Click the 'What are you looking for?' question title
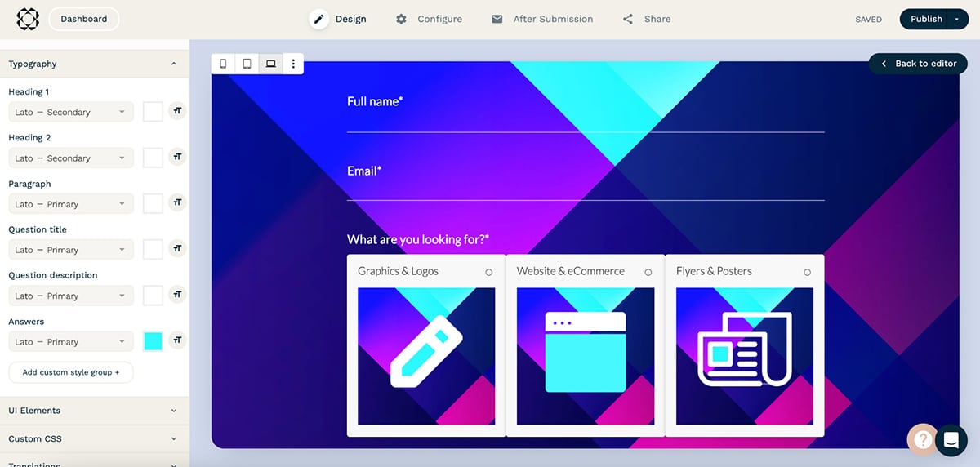The height and width of the screenshot is (467, 980). pyautogui.click(x=418, y=239)
